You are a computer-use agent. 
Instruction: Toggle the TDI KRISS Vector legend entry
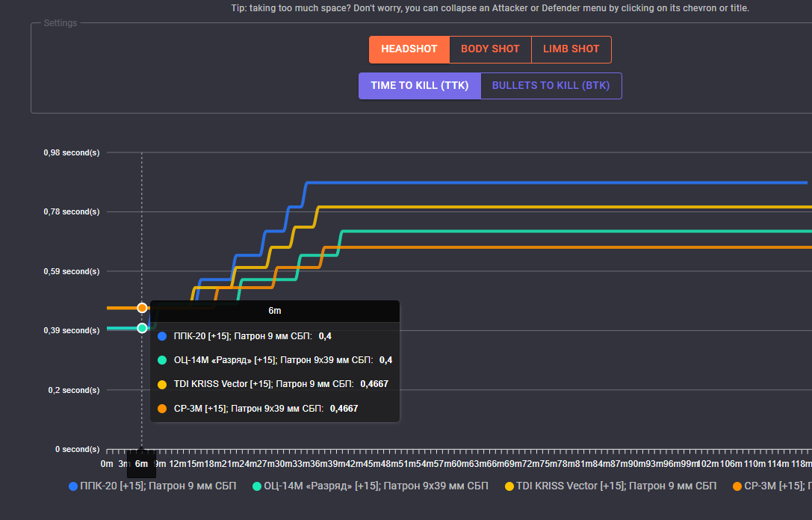(x=610, y=486)
